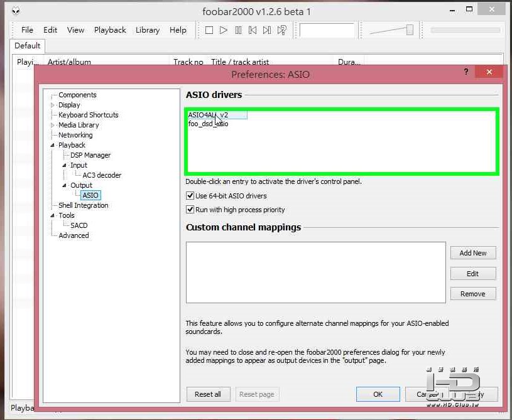Select Shell Integration in the tree
Viewport: 512px width, 420px height.
point(84,205)
